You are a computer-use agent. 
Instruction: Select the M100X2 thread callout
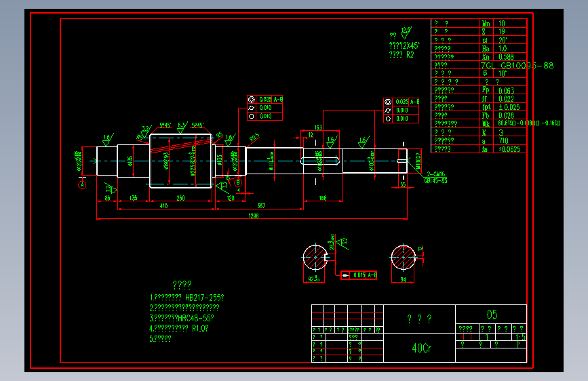(418, 161)
